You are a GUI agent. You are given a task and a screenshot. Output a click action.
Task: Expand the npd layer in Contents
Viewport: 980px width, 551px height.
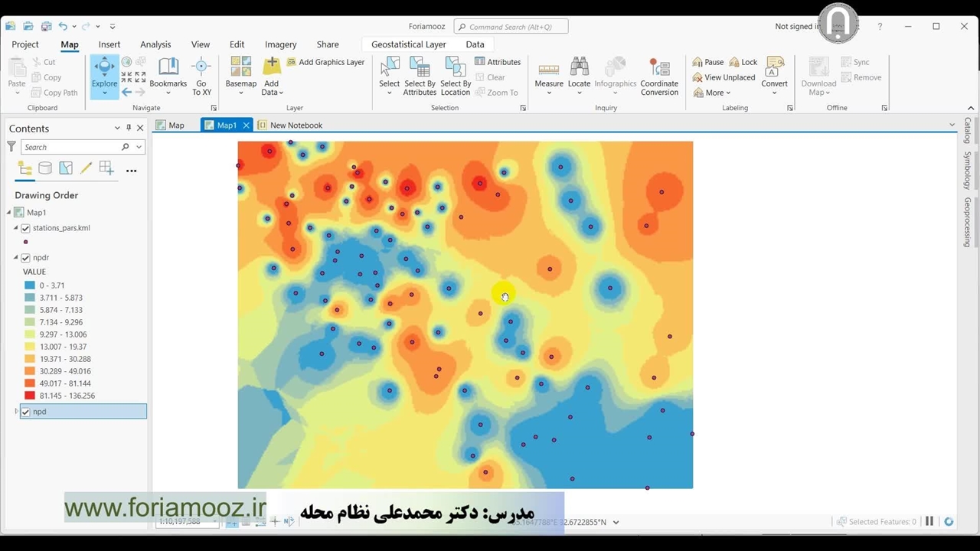coord(17,412)
